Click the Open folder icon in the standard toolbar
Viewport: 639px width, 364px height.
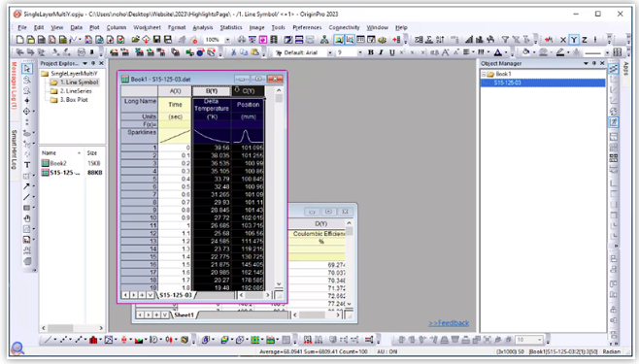click(x=135, y=40)
